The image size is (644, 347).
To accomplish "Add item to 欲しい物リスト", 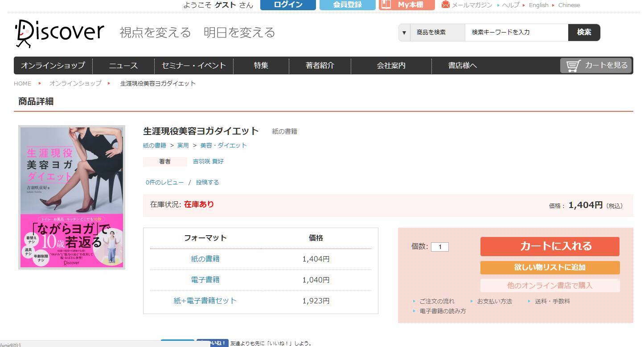I will point(550,268).
